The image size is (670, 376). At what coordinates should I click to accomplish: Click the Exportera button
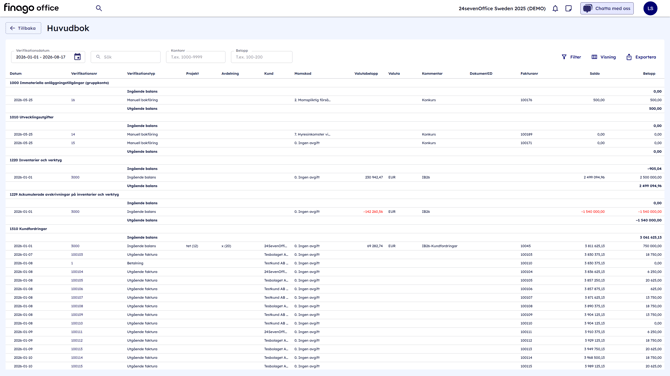click(x=641, y=57)
